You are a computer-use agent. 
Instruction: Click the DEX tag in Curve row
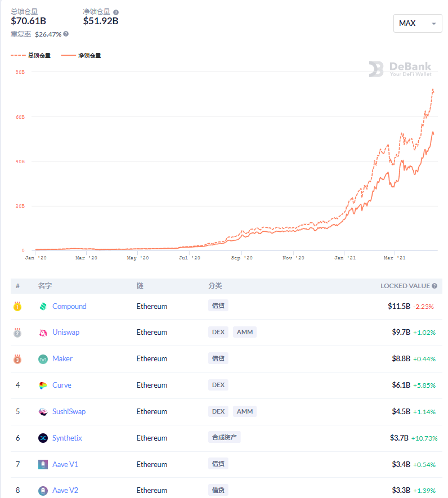click(x=218, y=385)
